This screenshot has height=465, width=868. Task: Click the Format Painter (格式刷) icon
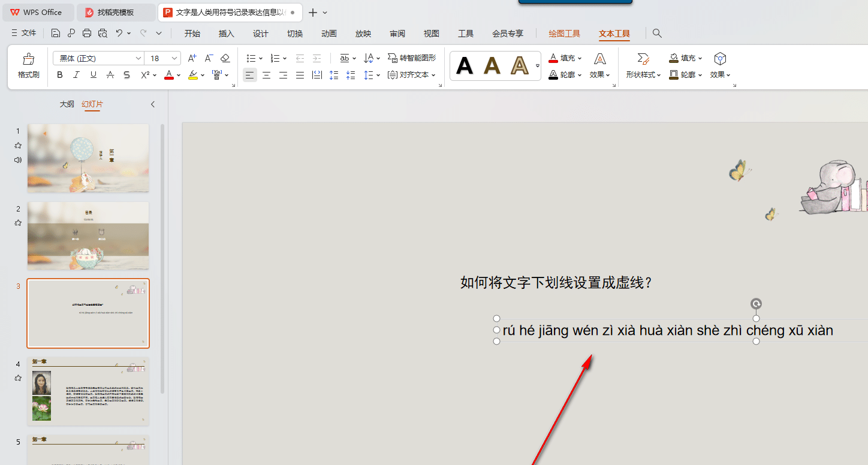click(28, 59)
